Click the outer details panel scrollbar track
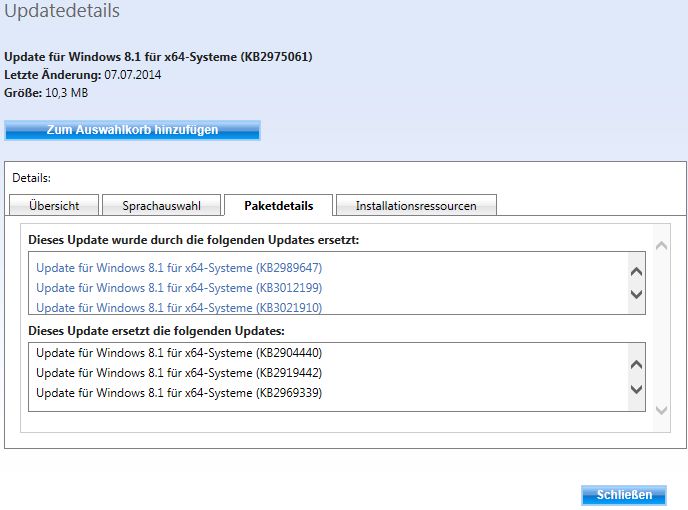Image resolution: width=688 pixels, height=510 pixels. [x=661, y=328]
